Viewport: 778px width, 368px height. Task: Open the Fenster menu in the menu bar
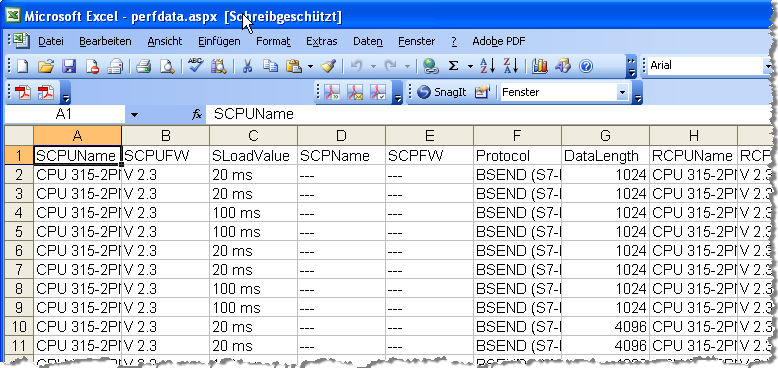coord(416,41)
